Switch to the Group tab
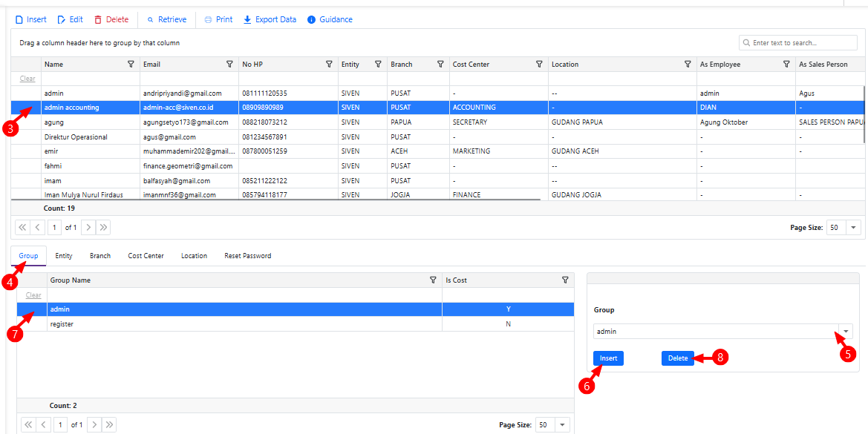This screenshot has height=434, width=868. click(28, 256)
